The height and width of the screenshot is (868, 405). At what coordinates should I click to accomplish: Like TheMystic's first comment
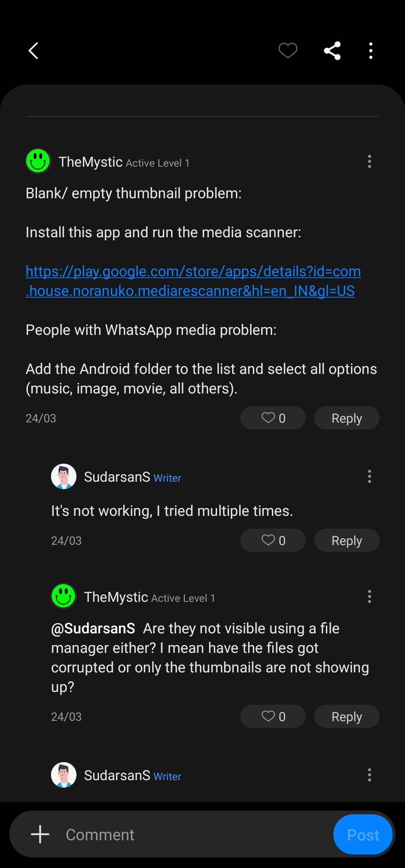[273, 418]
